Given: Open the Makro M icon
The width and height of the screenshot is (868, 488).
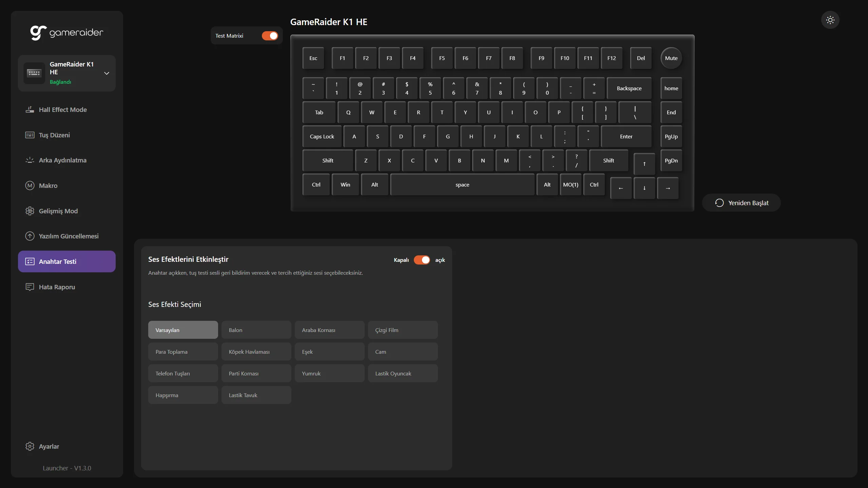Looking at the screenshot, I should (30, 186).
